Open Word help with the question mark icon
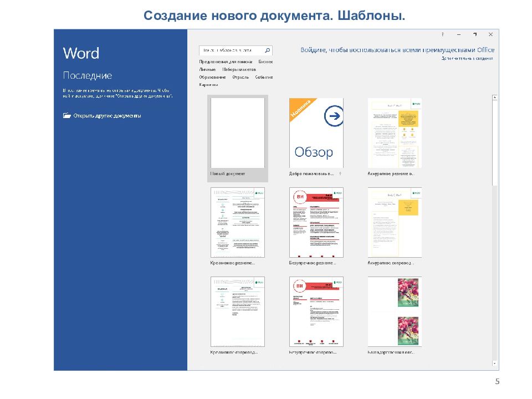Viewport: 532px width, 399px height. 442,34
